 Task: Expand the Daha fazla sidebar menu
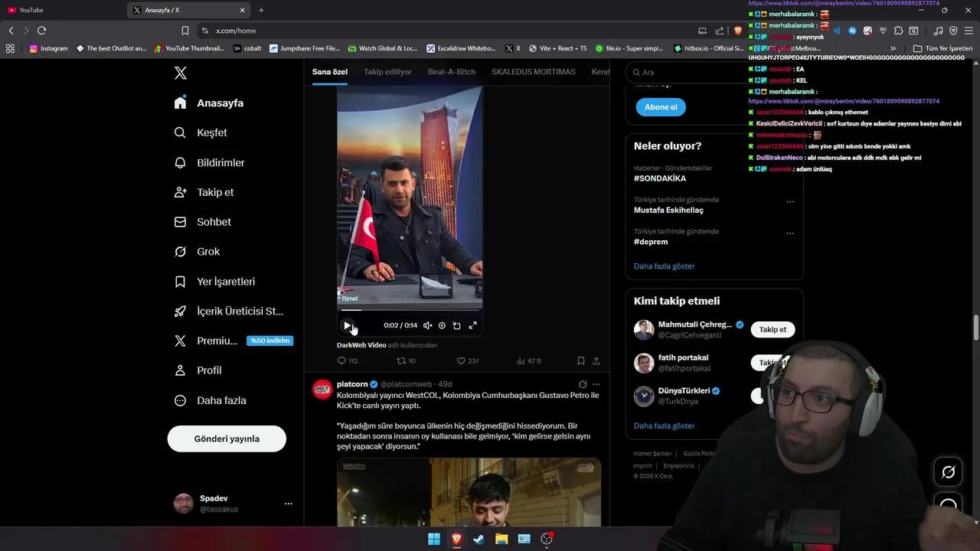click(x=211, y=400)
